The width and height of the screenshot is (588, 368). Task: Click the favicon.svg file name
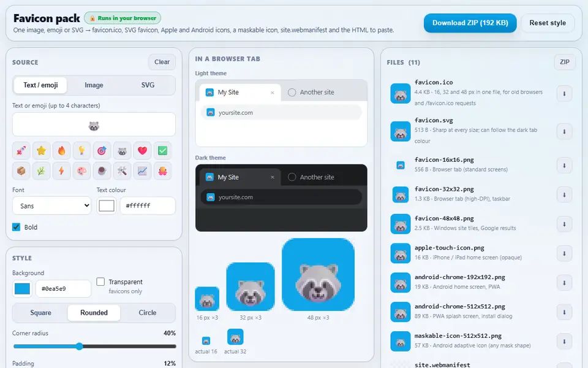pyautogui.click(x=434, y=121)
